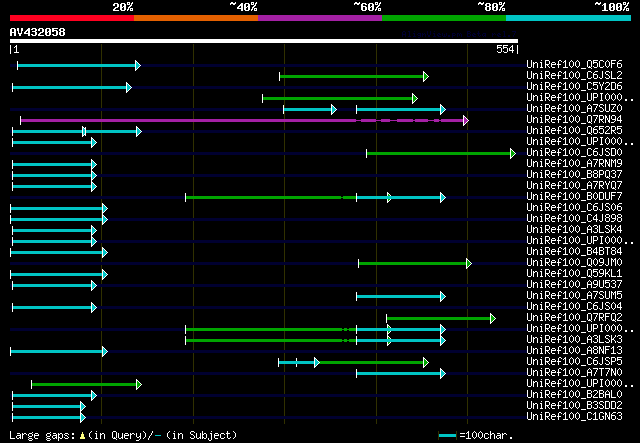The image size is (640, 443).
Task: Select the UniRef100_A7T7N0 label
Action: 574,372
